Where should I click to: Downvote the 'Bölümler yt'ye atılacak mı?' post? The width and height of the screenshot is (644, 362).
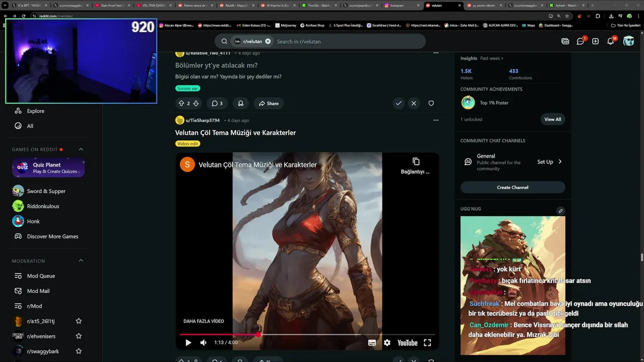point(196,103)
